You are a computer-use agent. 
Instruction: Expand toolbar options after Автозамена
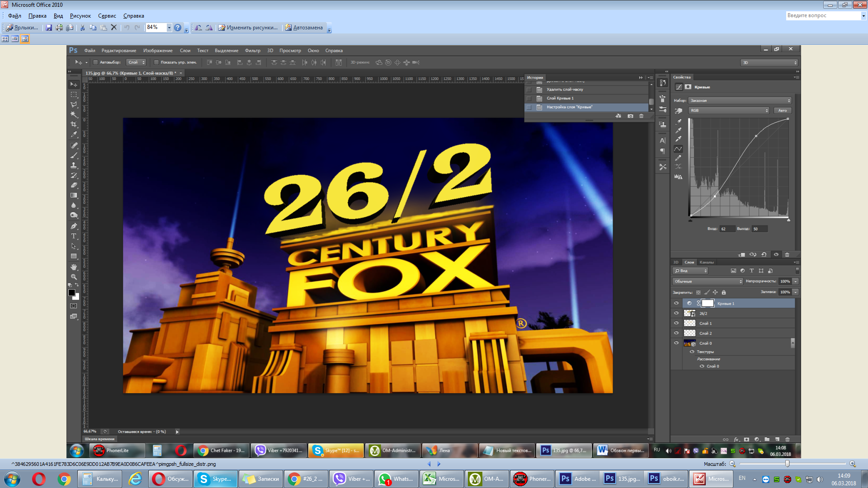coord(329,29)
